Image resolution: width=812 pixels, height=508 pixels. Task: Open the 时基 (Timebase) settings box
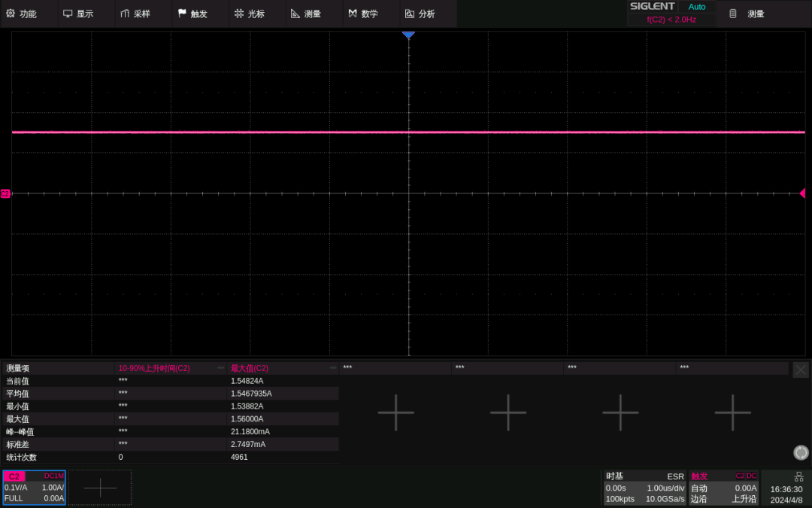click(x=645, y=487)
